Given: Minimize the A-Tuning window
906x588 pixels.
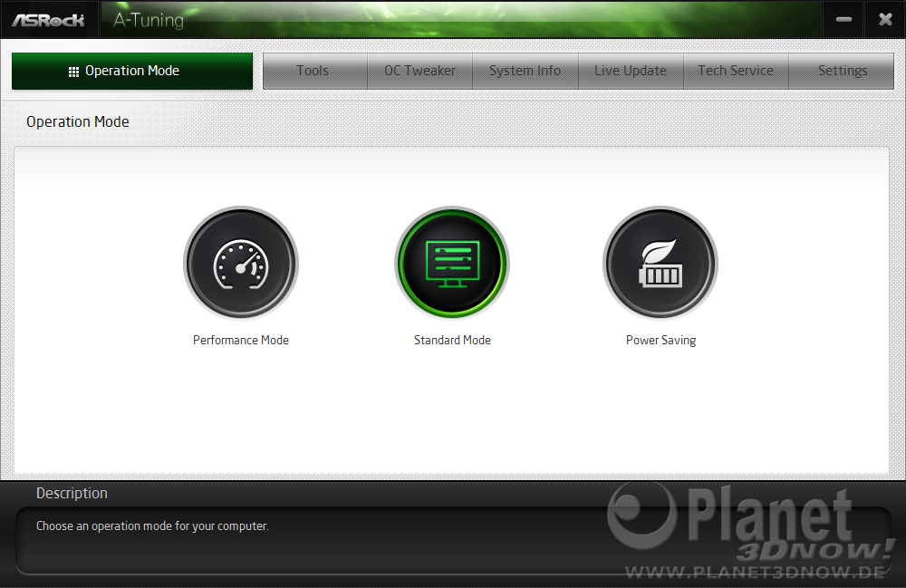Looking at the screenshot, I should [843, 20].
